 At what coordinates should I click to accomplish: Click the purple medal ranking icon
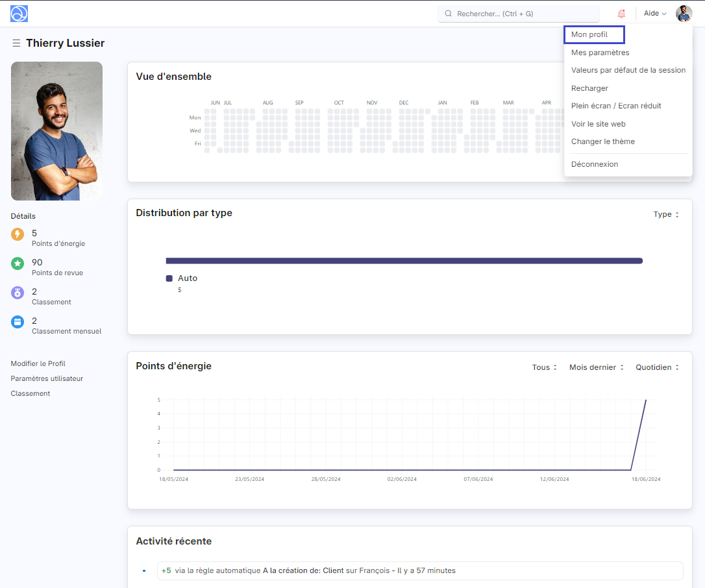pos(18,293)
